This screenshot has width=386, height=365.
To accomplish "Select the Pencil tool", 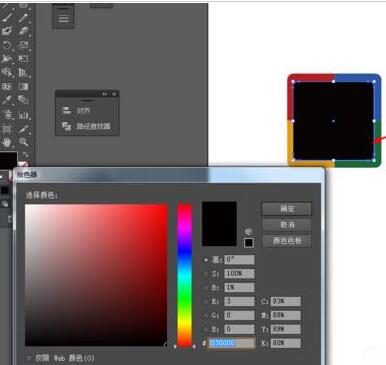I will [23, 17].
